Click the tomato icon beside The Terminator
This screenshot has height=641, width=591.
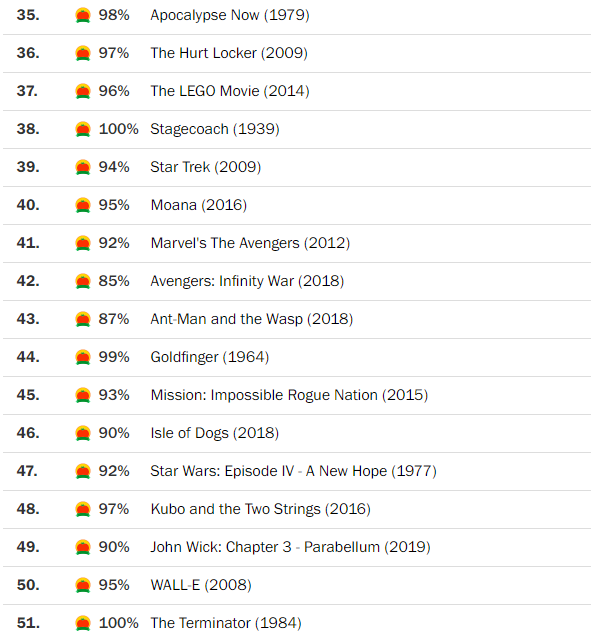pyautogui.click(x=83, y=624)
